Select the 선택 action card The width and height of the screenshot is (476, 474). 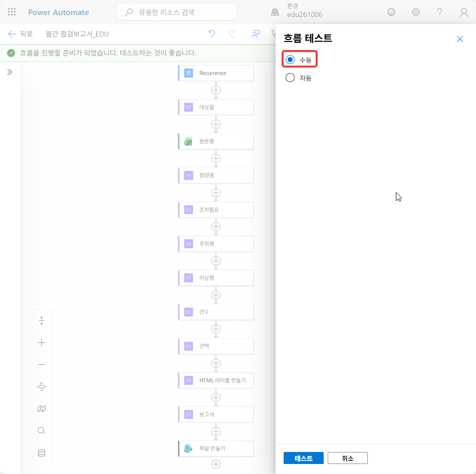[x=216, y=346]
